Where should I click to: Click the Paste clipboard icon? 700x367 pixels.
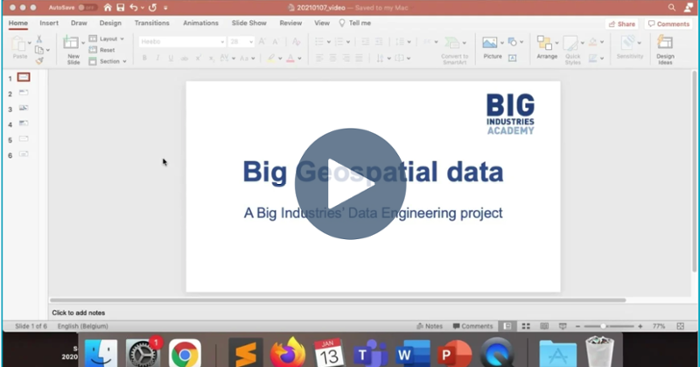tap(18, 45)
